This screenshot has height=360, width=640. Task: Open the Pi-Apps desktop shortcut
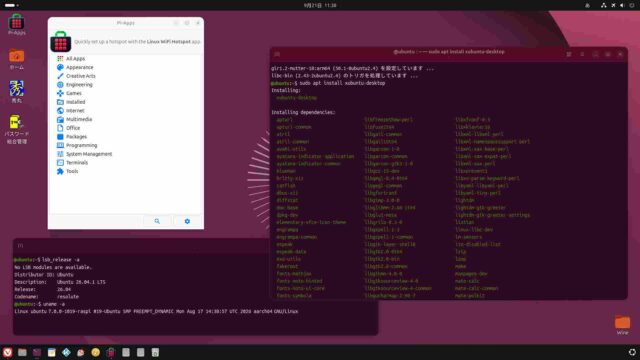(x=16, y=24)
